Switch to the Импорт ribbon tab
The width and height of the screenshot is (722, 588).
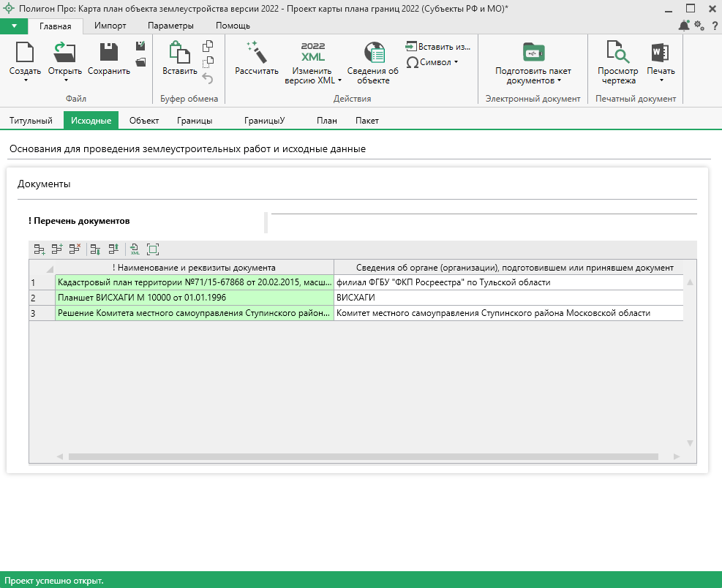110,26
